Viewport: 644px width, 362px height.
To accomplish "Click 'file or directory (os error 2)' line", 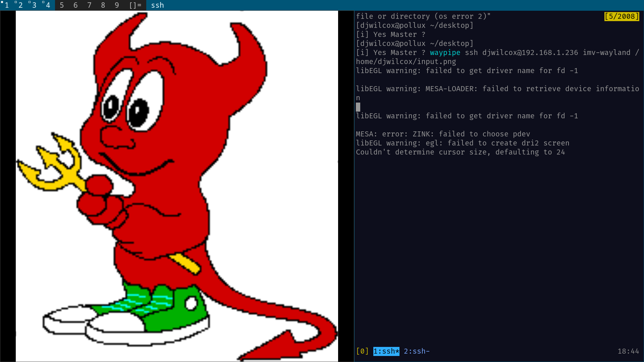I will pos(423,16).
